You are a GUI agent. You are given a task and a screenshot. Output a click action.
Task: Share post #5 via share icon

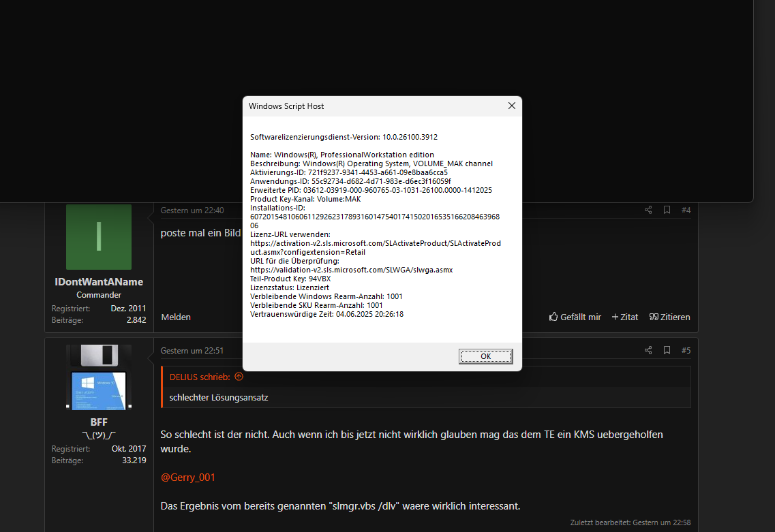pos(648,350)
